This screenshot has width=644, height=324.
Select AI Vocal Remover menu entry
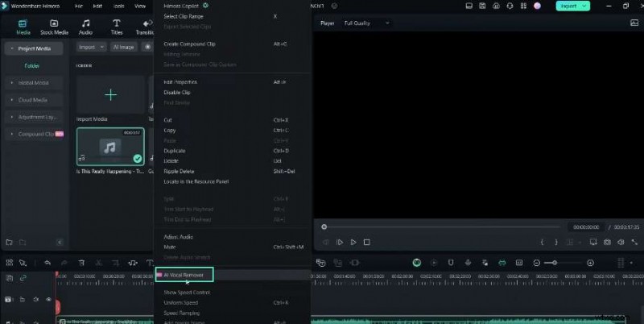[x=184, y=275]
